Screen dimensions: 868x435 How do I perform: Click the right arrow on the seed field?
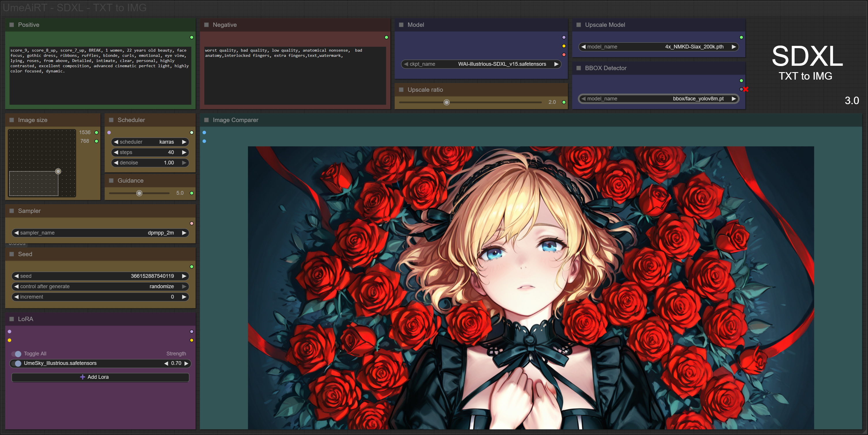184,276
